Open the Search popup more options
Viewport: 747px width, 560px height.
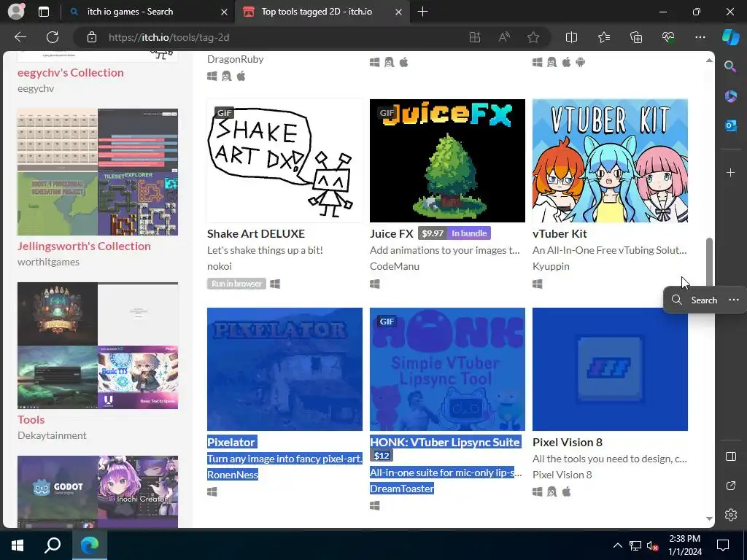point(734,300)
